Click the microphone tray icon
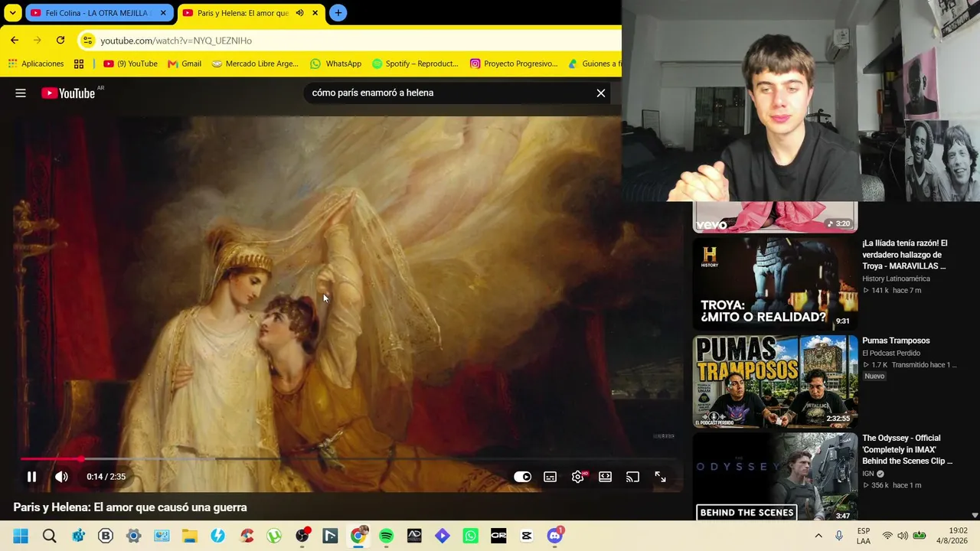The image size is (980, 551). point(839,536)
